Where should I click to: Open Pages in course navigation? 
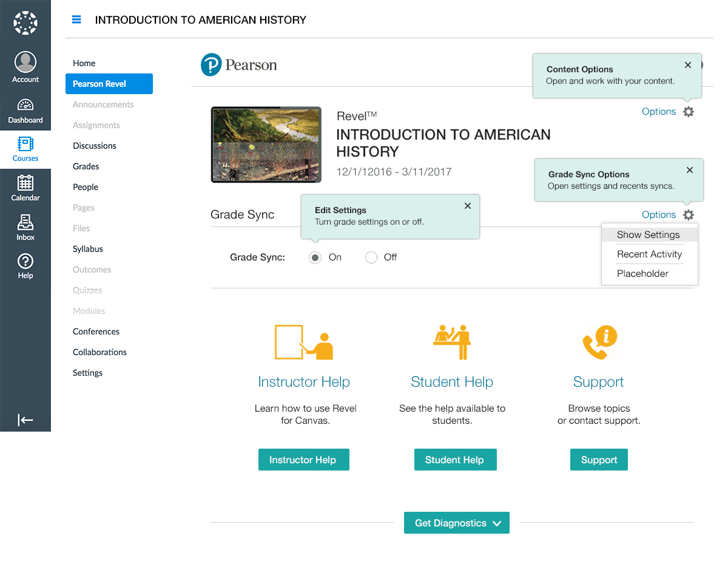(x=84, y=208)
